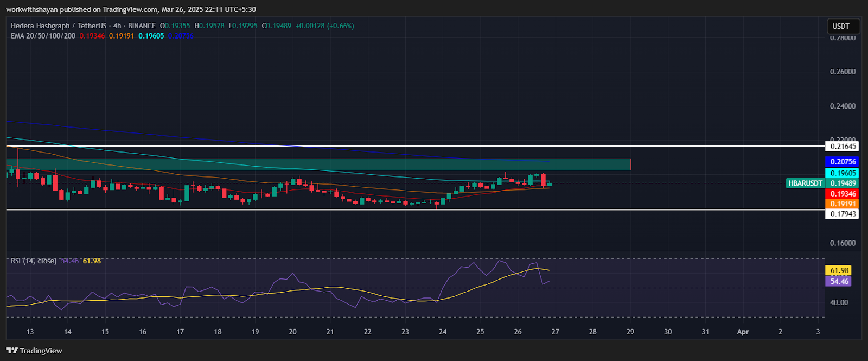868x361 pixels.
Task: Click the orange 0.19191 EMA price label
Action: 843,204
